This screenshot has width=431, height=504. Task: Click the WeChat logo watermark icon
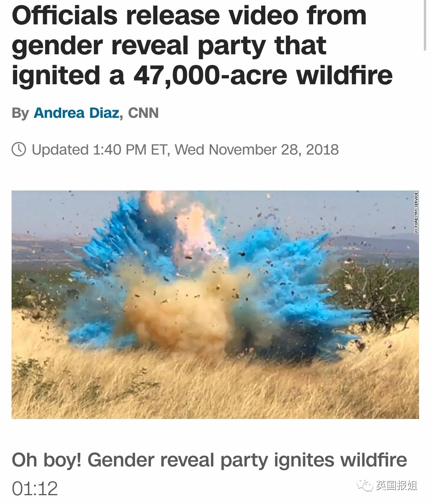coord(365,485)
